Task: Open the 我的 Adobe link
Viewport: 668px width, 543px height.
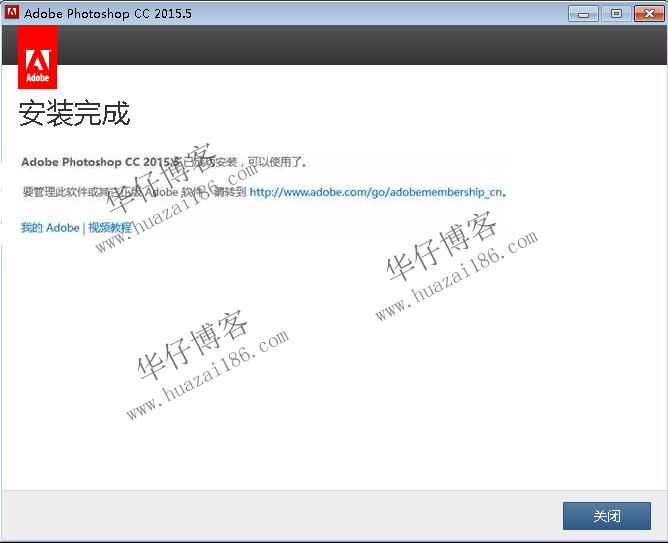Action: 50,228
